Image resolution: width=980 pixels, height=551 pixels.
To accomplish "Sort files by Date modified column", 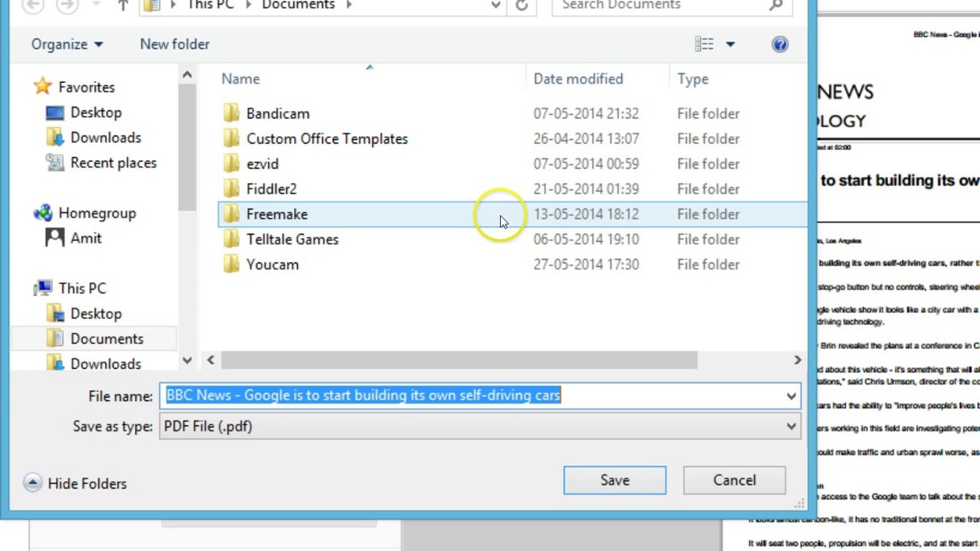I will pos(578,79).
